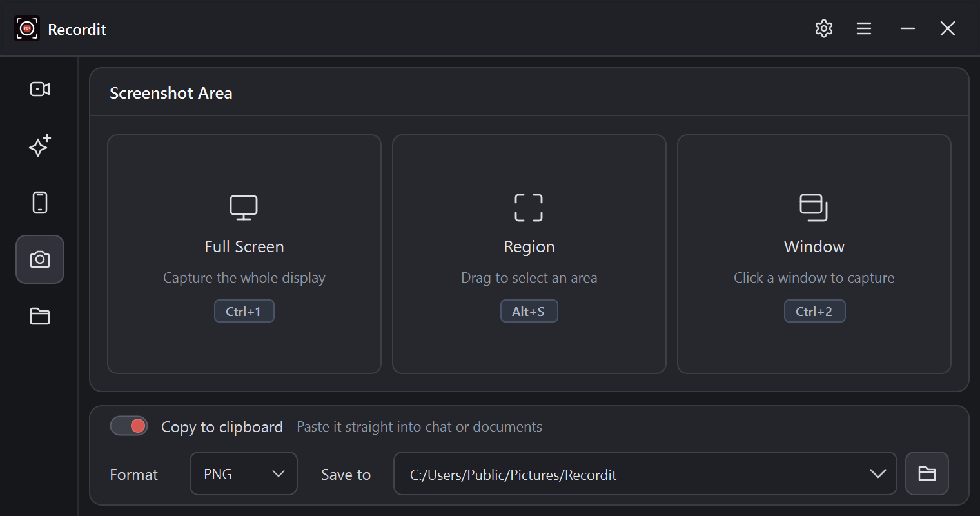The image size is (980, 516).
Task: Browse for save folder with folder button
Action: click(x=927, y=473)
